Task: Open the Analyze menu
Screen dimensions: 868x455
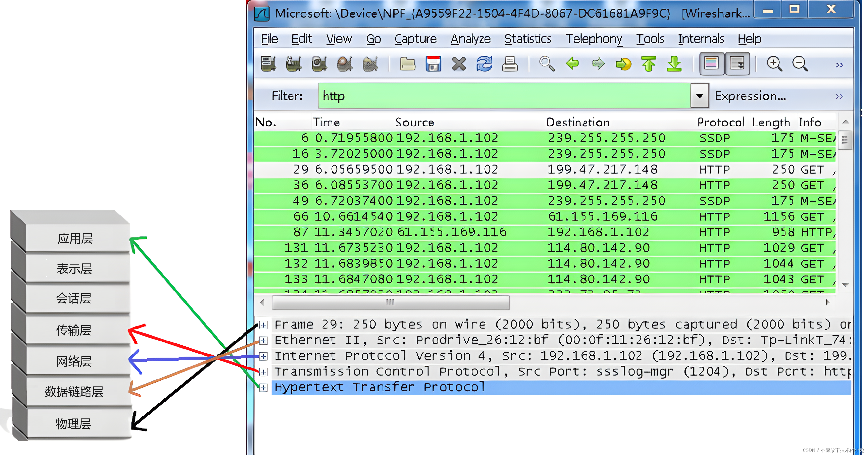Action: coord(471,39)
